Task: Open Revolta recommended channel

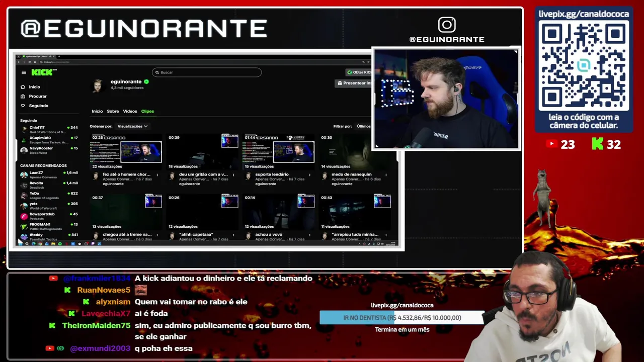Action: tap(49, 185)
